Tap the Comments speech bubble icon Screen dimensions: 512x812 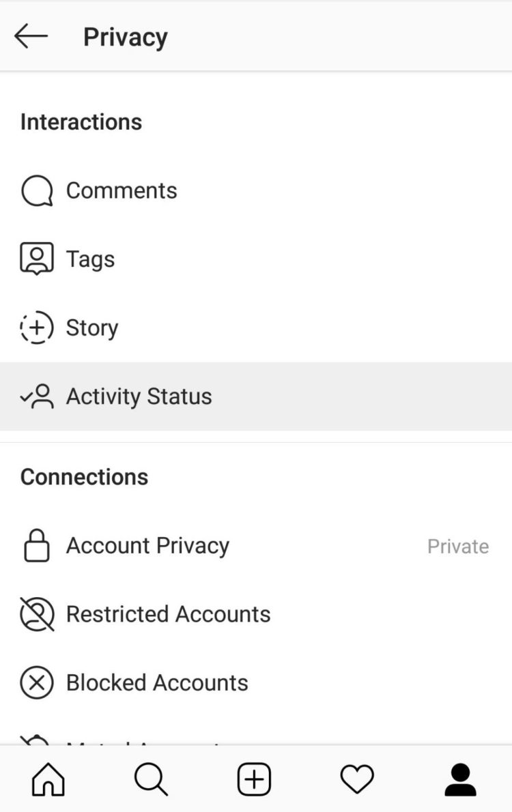37,191
